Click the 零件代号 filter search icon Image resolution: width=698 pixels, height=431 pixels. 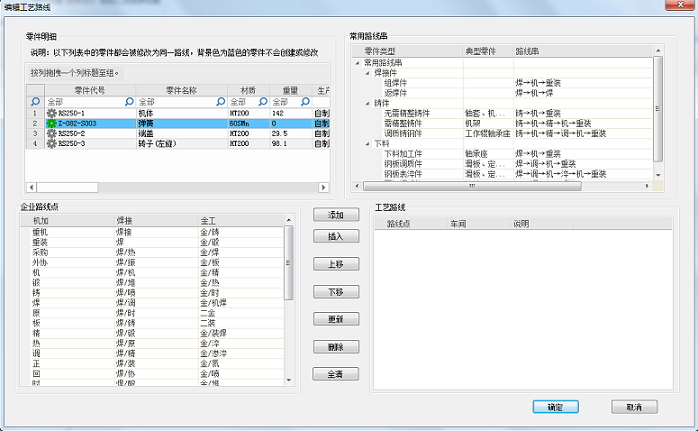(129, 102)
